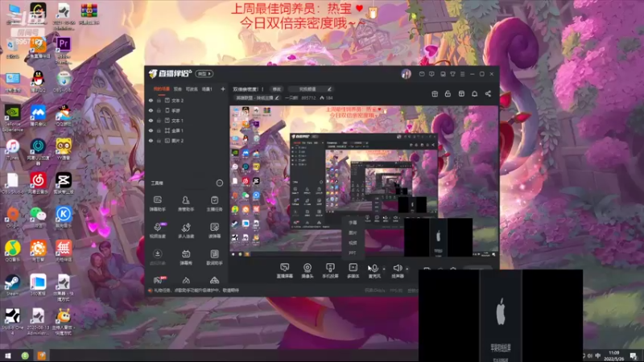
Task: Open the 主播任务 tool
Action: click(x=214, y=204)
